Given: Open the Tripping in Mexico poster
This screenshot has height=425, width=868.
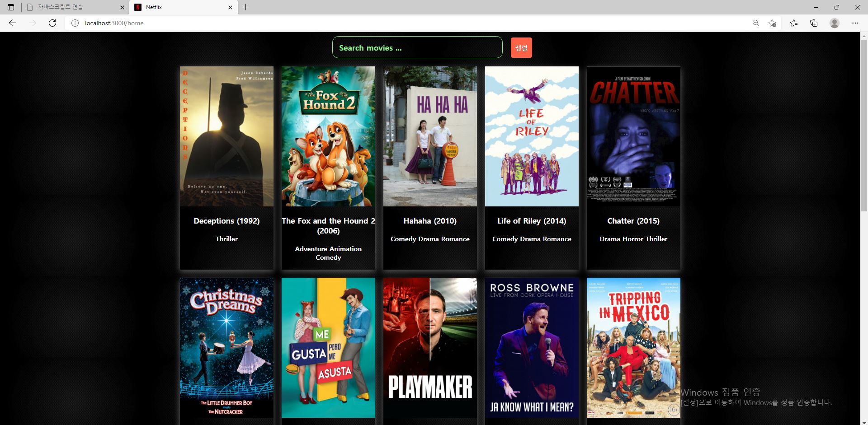Looking at the screenshot, I should coord(633,348).
